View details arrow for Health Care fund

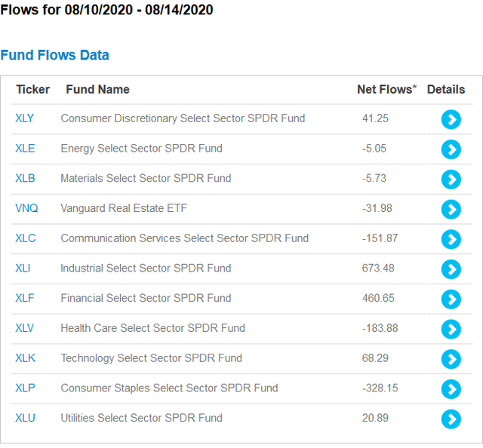tap(451, 329)
